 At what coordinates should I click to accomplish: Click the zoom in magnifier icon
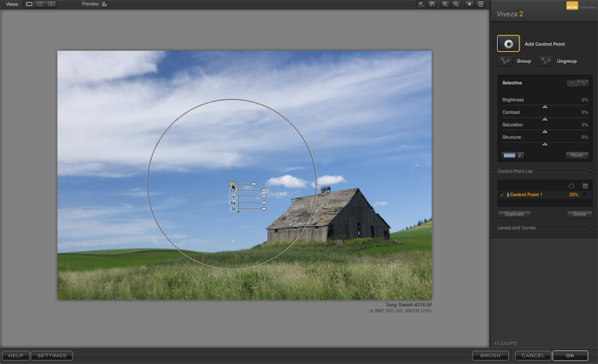click(x=445, y=4)
